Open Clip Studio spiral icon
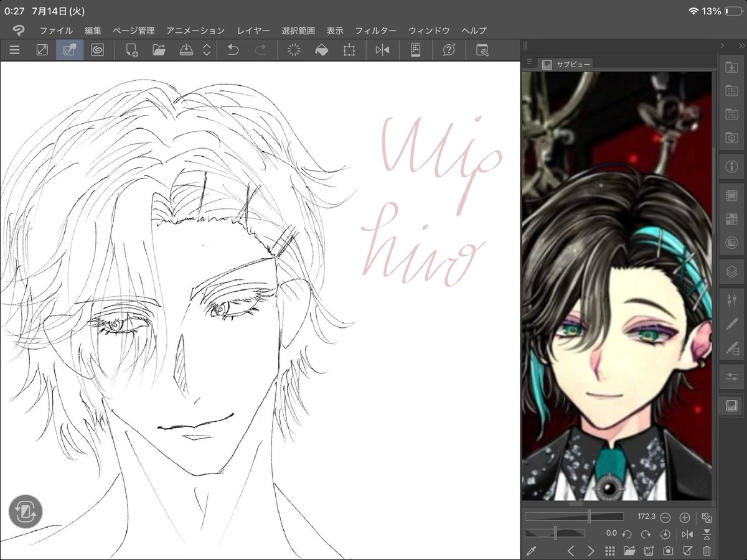Screen dimensions: 747x560 [97, 50]
